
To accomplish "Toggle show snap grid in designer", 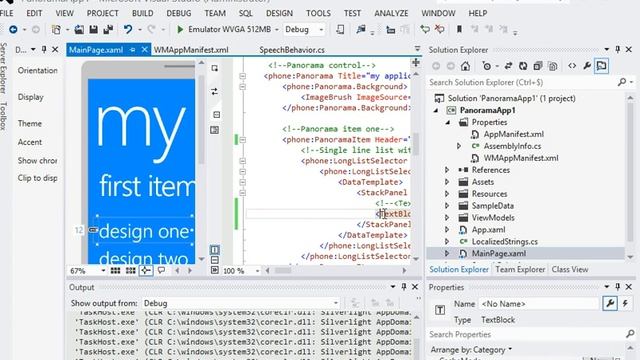I will tap(116, 271).
